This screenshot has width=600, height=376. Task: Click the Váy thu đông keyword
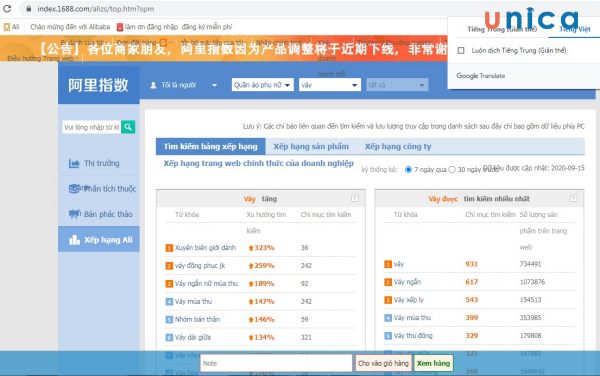pos(413,336)
